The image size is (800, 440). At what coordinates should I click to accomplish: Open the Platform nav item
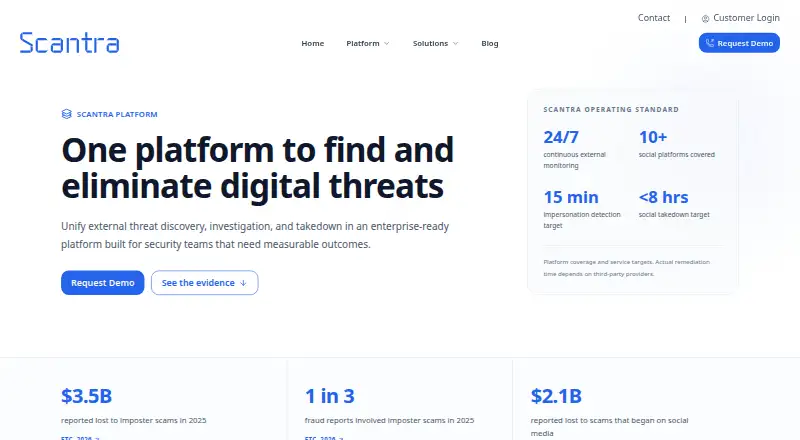[363, 43]
